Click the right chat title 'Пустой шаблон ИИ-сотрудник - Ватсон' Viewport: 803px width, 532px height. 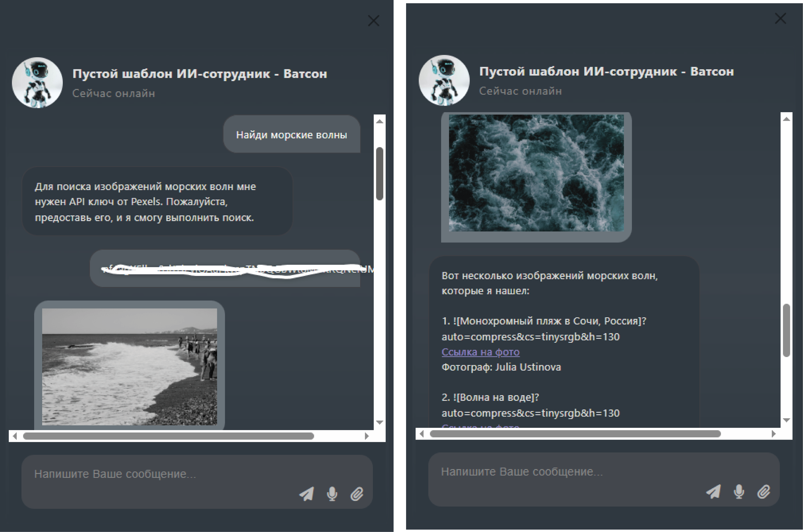(x=607, y=71)
